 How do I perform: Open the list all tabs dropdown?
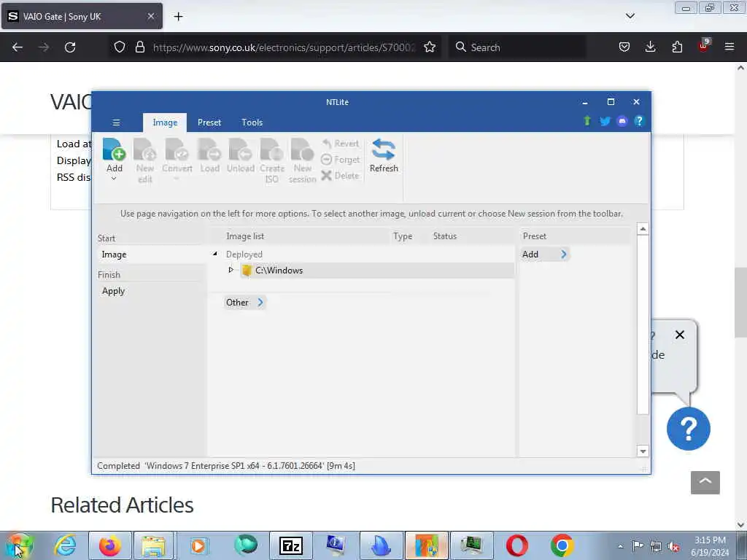click(630, 16)
